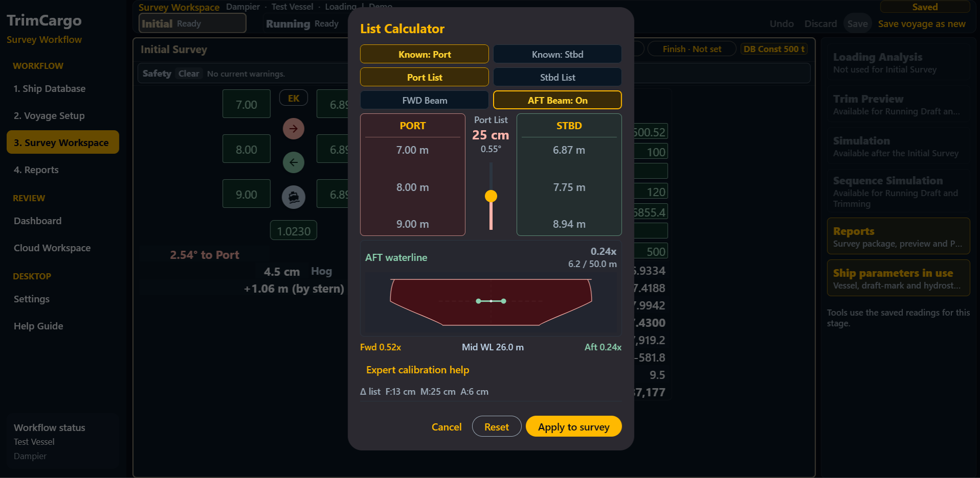Image resolution: width=980 pixels, height=478 pixels.
Task: Click Cancel in List Calculator
Action: click(x=447, y=427)
